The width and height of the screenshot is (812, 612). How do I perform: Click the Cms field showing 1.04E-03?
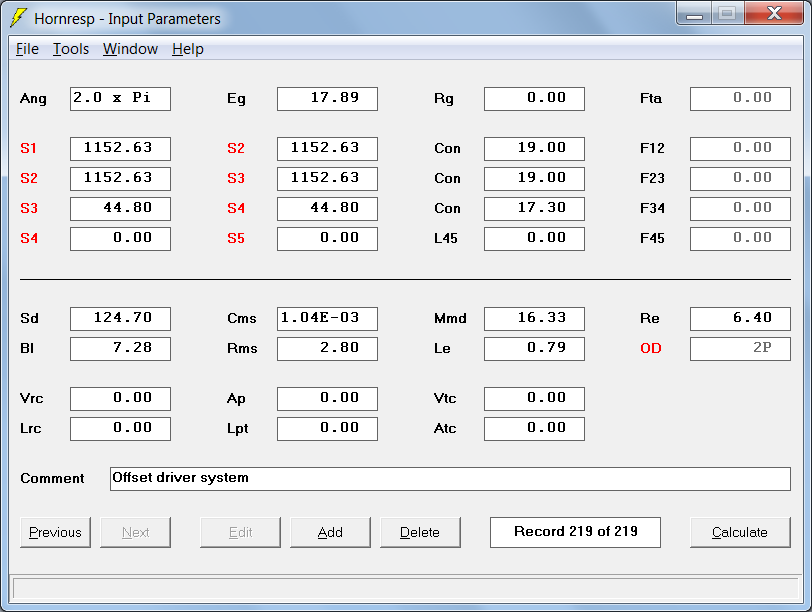point(327,318)
